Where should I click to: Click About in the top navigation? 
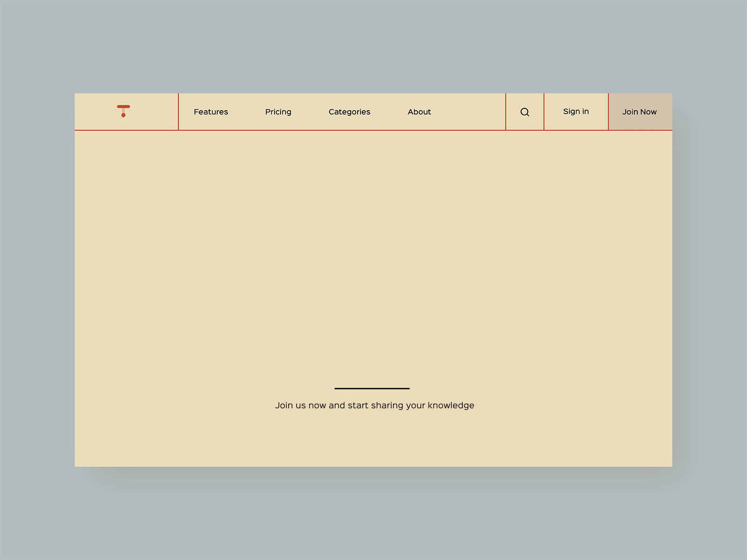(419, 112)
